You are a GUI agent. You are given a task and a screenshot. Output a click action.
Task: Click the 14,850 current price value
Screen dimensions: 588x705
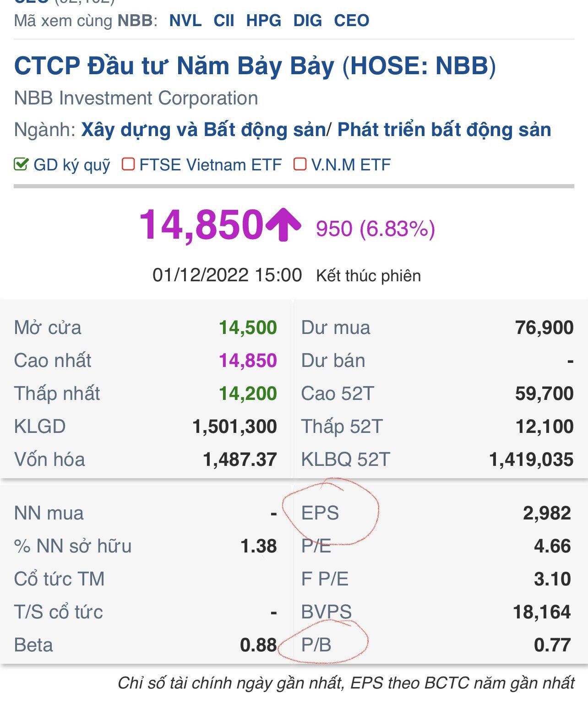tap(201, 225)
